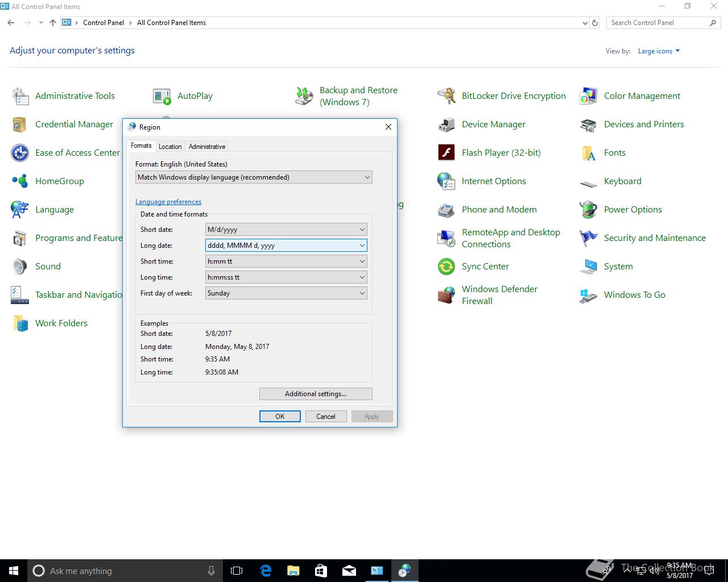Viewport: 728px width, 582px height.
Task: Go back using the navigation arrow
Action: [11, 23]
